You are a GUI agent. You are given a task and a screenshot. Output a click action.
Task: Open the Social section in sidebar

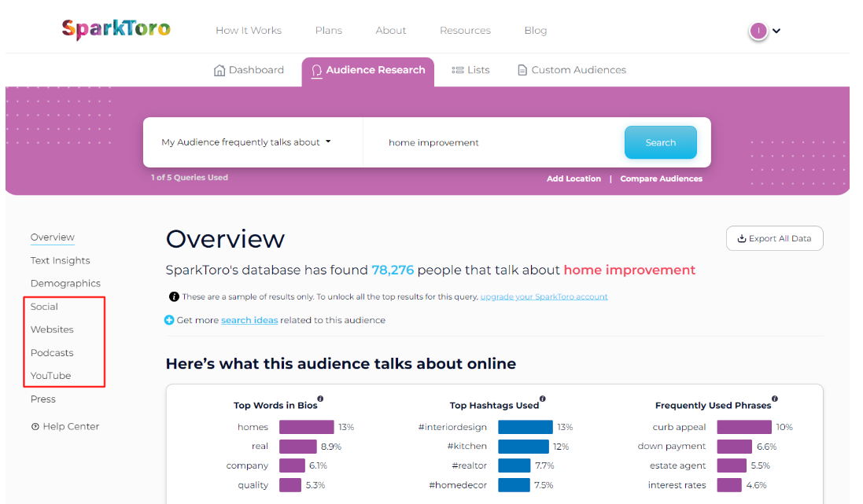coord(44,307)
